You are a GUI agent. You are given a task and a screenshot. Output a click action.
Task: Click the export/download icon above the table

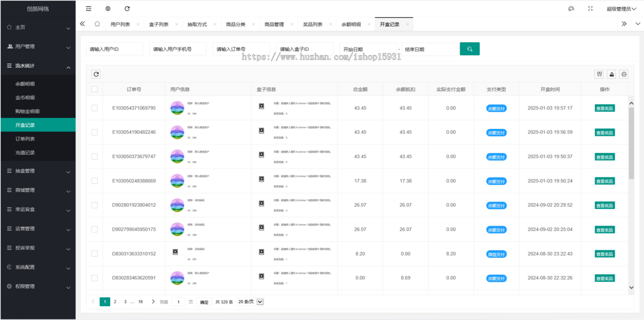(611, 74)
